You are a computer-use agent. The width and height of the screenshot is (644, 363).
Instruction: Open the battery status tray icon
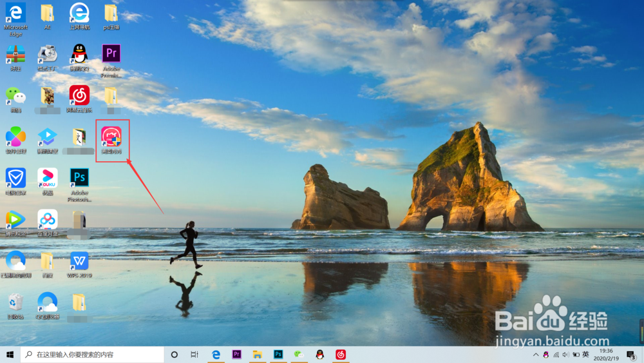coord(576,355)
